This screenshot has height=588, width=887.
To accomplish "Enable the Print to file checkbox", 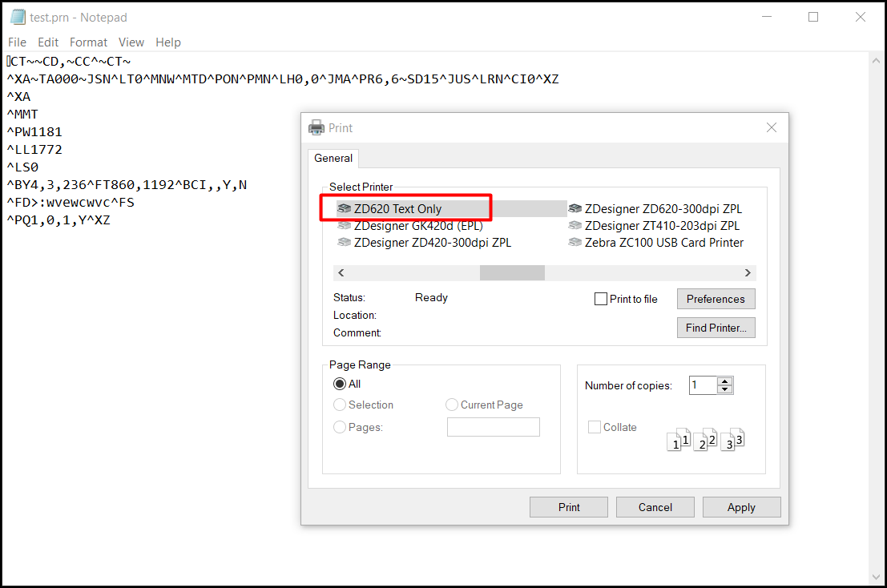I will pos(600,298).
